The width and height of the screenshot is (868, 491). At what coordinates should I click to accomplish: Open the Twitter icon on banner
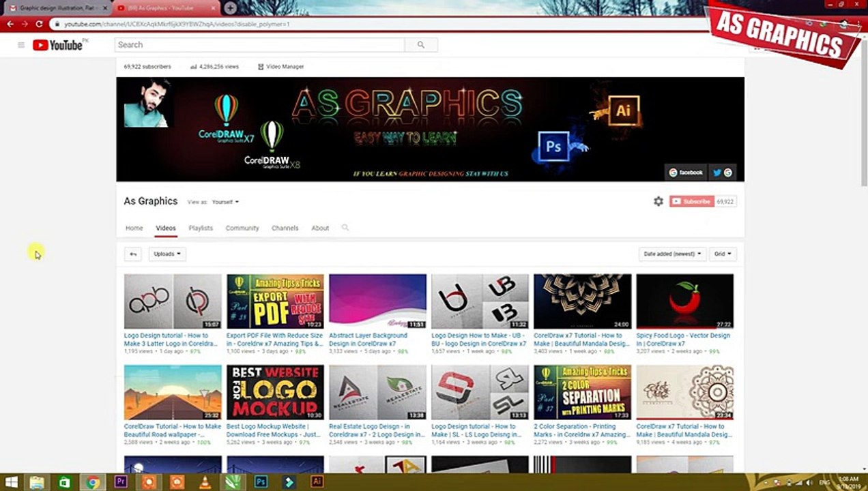(717, 173)
